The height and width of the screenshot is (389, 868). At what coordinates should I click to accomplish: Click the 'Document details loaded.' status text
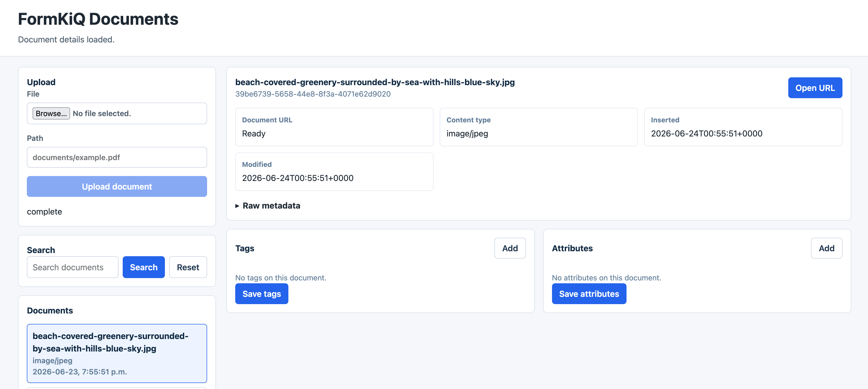pyautogui.click(x=66, y=39)
